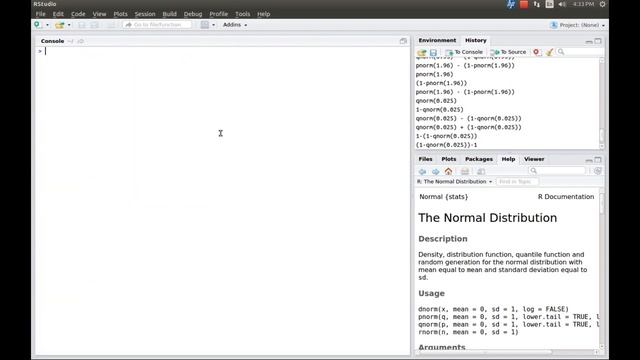Open the File menu
Image resolution: width=640 pixels, height=360 pixels.
tap(40, 14)
